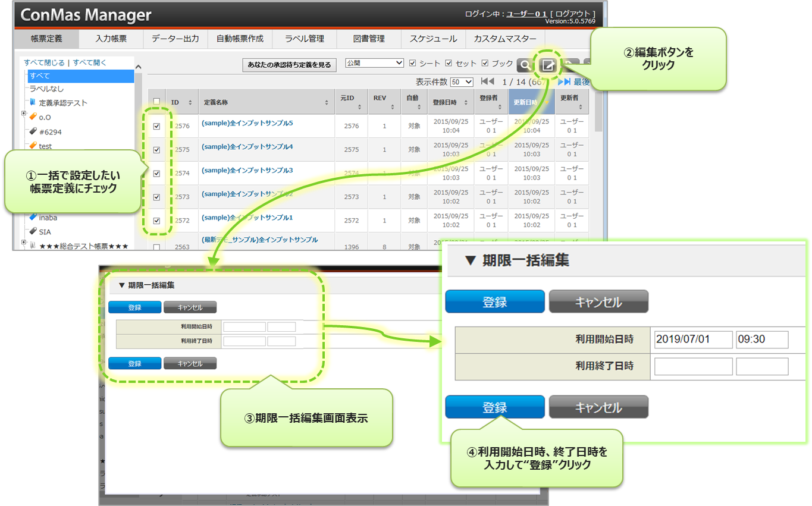Open the 公開 status dropdown
This screenshot has width=812, height=506.
pyautogui.click(x=374, y=63)
